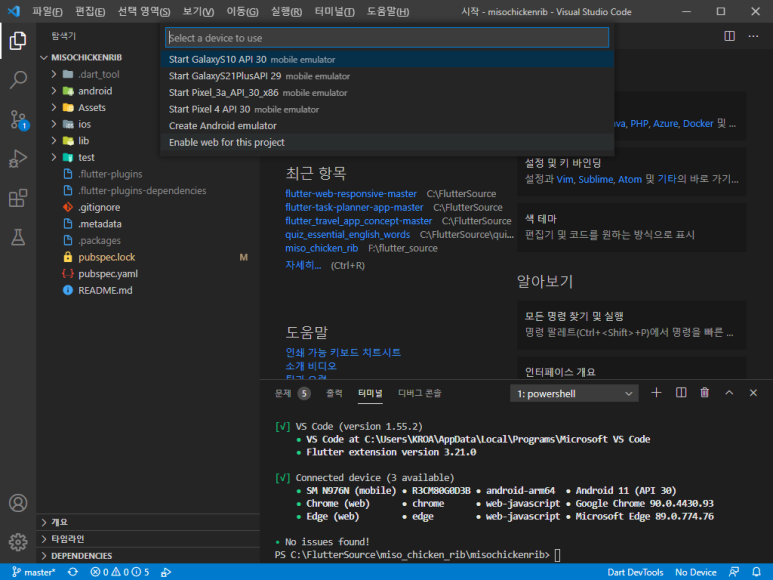773x580 pixels.
Task: Open the 터미널(T) menu
Action: pos(334,11)
